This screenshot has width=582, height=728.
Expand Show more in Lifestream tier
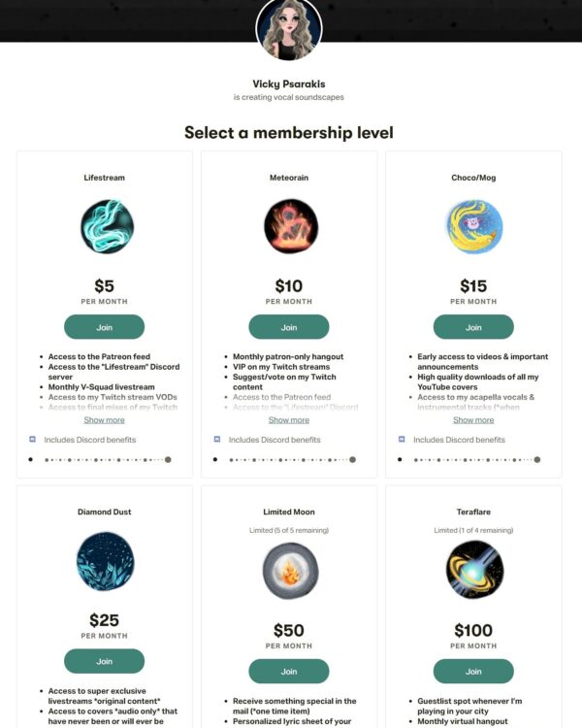(x=105, y=420)
